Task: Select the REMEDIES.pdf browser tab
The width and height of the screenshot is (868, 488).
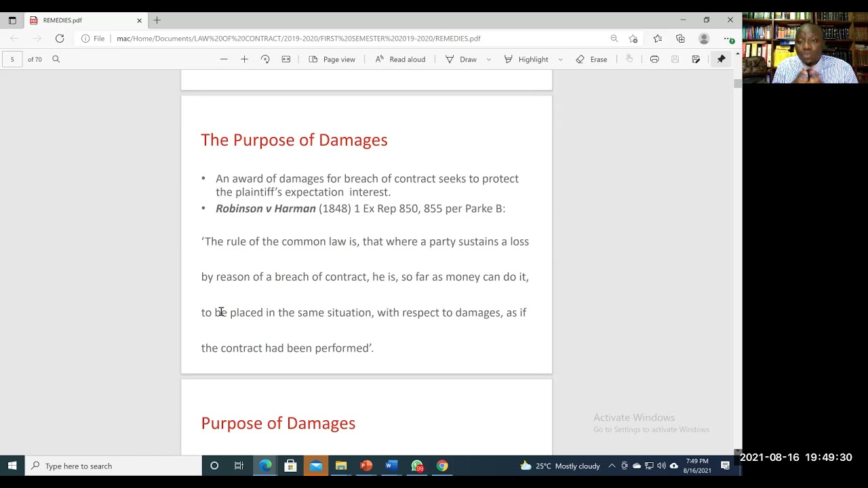Action: tap(86, 20)
